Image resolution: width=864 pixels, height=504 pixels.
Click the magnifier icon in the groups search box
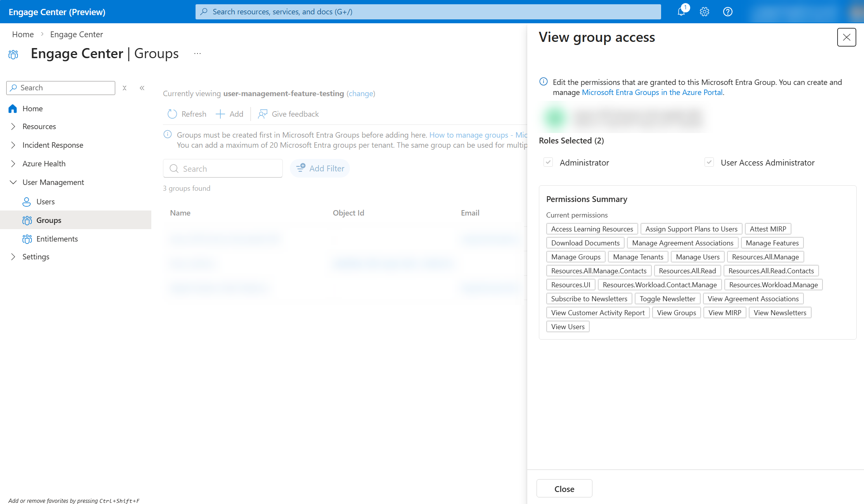(x=174, y=169)
